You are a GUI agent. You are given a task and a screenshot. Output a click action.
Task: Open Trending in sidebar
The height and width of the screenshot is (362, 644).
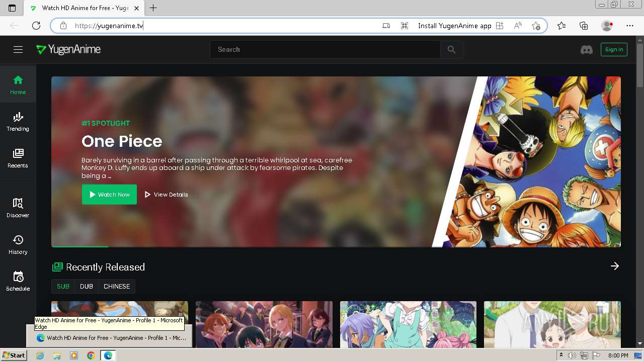[18, 121]
